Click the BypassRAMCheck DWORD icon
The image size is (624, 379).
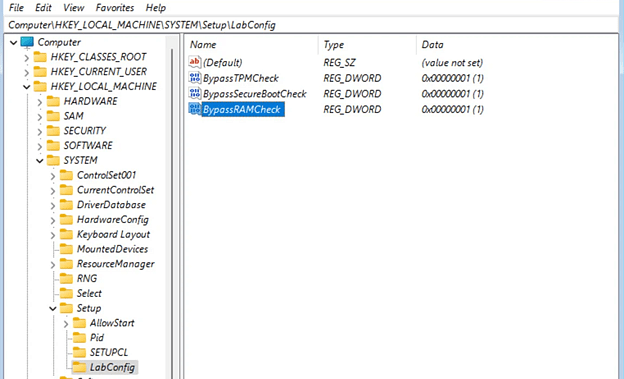tap(195, 109)
